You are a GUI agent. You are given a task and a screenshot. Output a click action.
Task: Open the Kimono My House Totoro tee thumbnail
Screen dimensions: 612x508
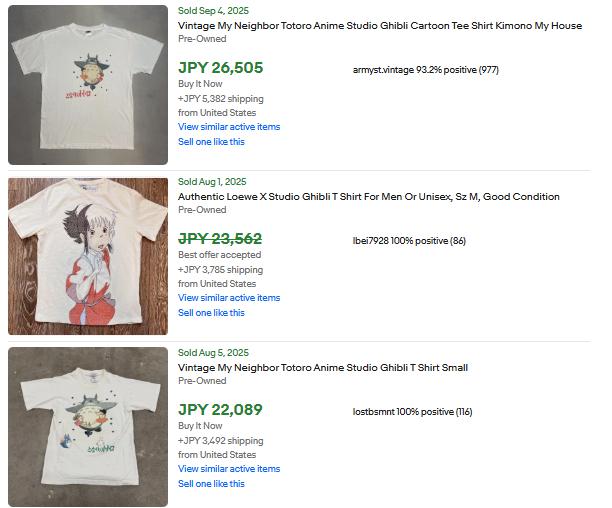click(88, 85)
